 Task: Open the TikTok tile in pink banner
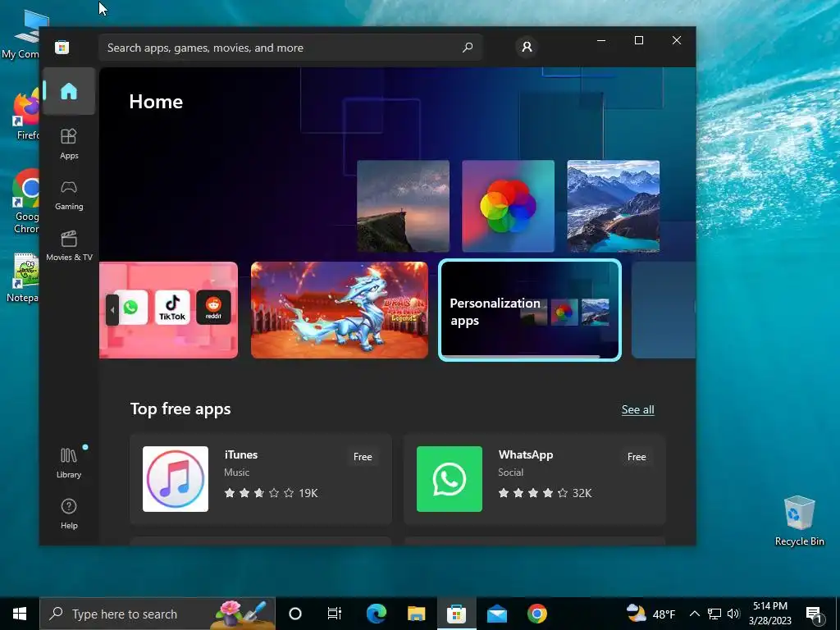click(x=172, y=307)
